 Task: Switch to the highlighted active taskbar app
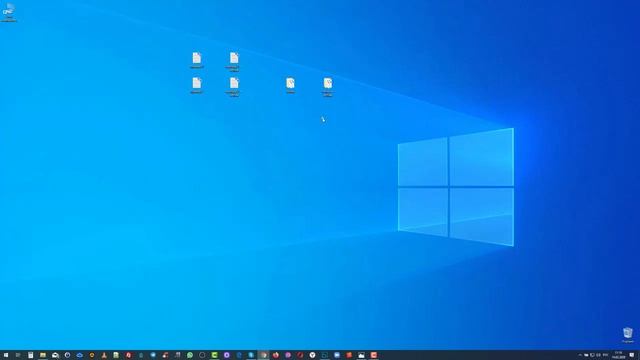(263, 355)
